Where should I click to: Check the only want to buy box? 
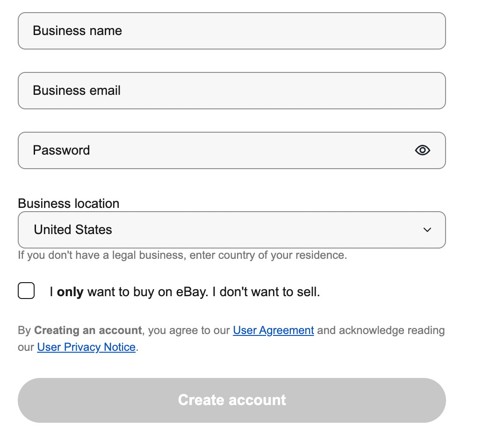click(x=26, y=291)
